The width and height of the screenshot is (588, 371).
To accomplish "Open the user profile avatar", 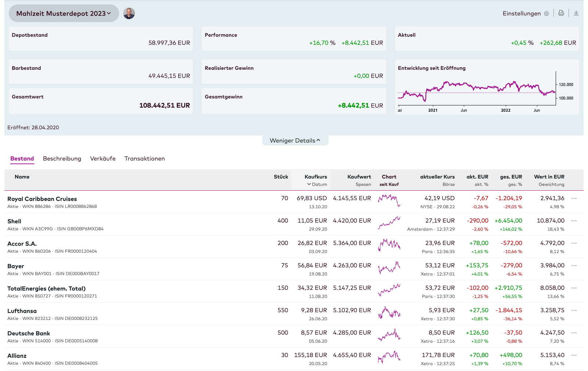I will coord(129,13).
